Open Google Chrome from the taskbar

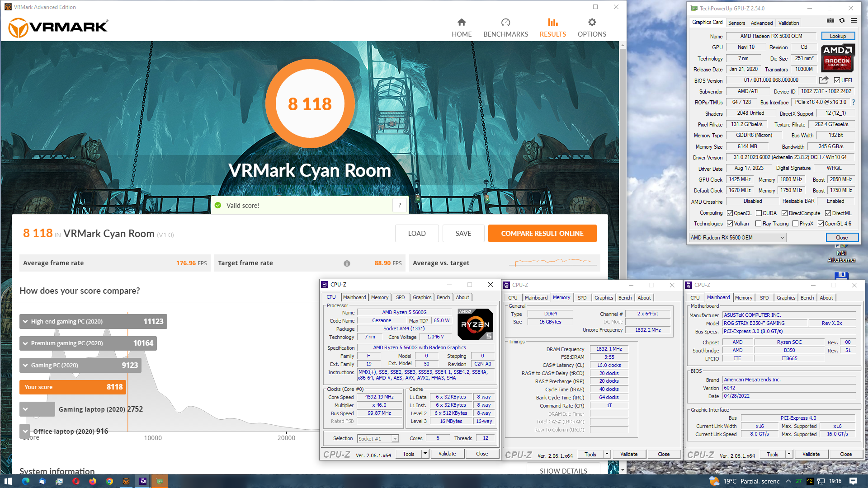point(109,481)
